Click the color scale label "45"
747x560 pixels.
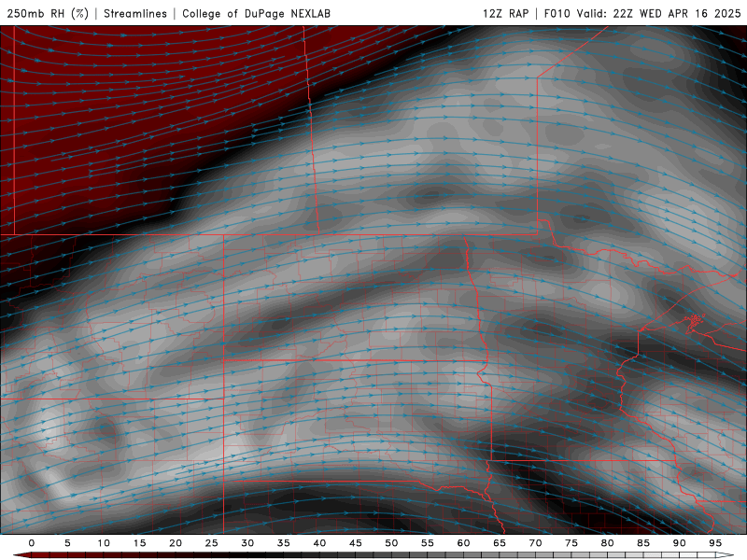coord(356,543)
